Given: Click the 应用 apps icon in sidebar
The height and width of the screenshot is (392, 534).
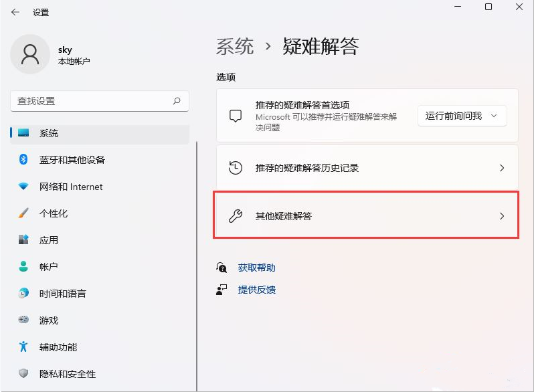Looking at the screenshot, I should coord(23,239).
